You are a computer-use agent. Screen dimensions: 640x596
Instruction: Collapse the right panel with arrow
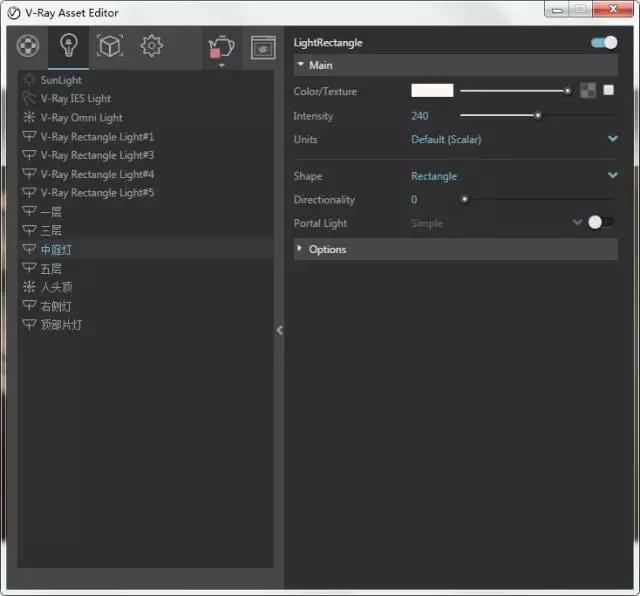(280, 330)
